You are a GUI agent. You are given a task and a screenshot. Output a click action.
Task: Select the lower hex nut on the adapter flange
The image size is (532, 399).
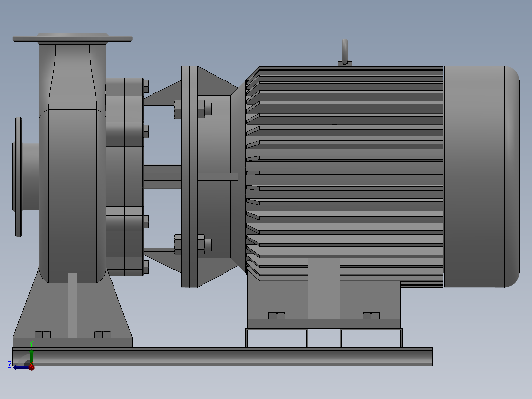coord(178,244)
